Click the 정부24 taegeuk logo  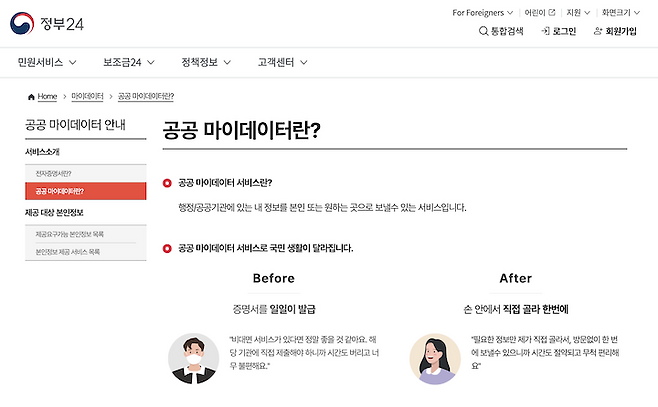pyautogui.click(x=22, y=23)
